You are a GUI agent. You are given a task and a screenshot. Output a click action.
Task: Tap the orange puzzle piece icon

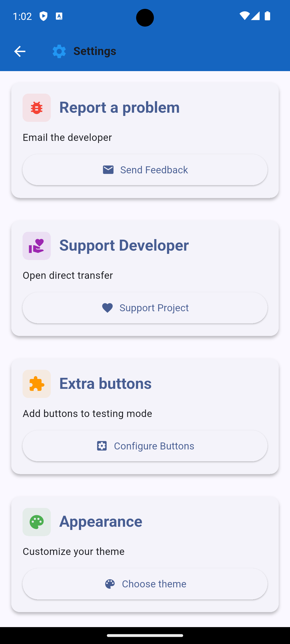tap(37, 384)
